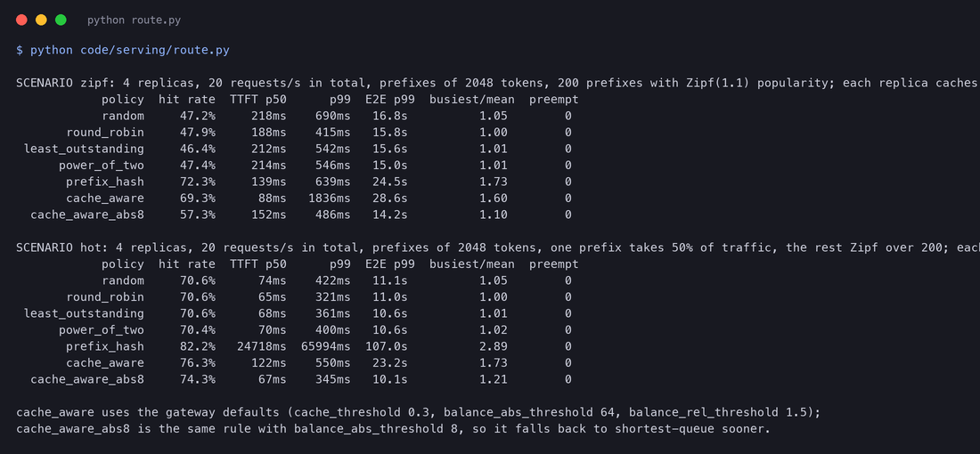
Task: Click hot round_robin p99 value 321ms
Action: click(x=333, y=297)
